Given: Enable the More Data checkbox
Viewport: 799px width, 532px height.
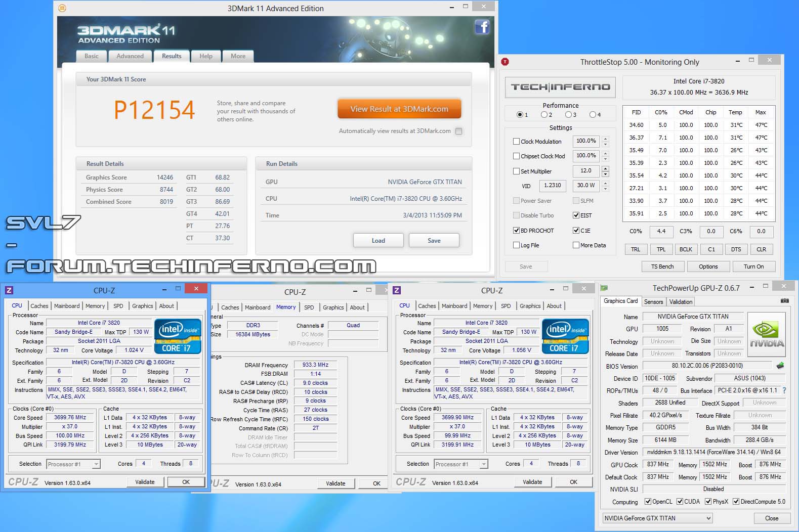Looking at the screenshot, I should tap(576, 245).
